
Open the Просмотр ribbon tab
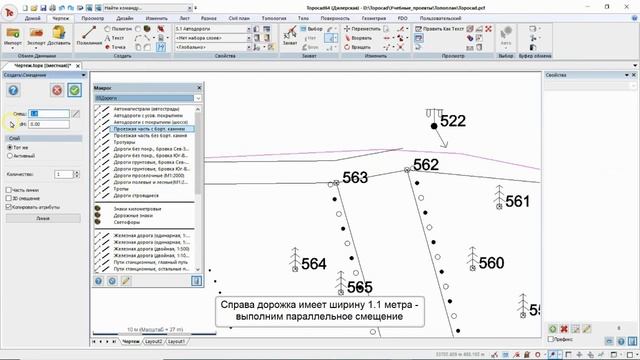click(92, 18)
